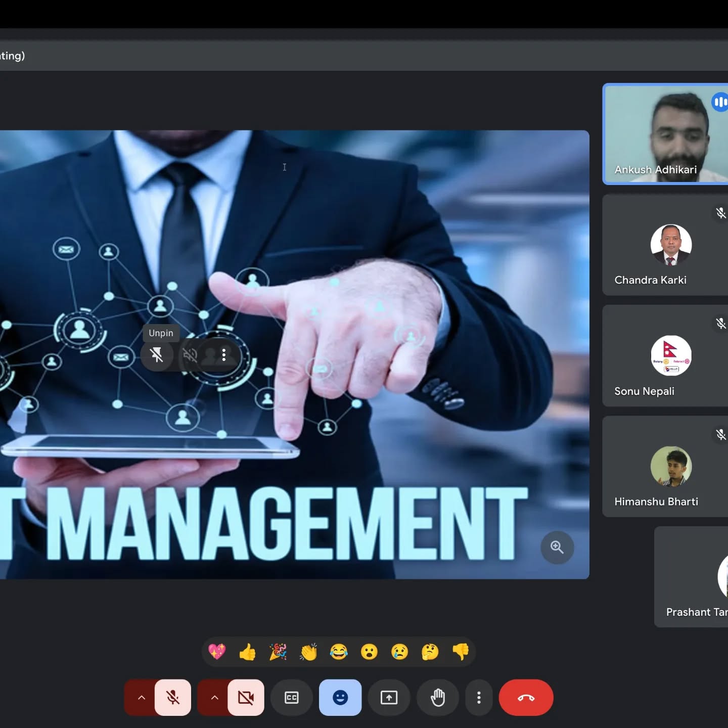Click the present screen share button

[389, 698]
